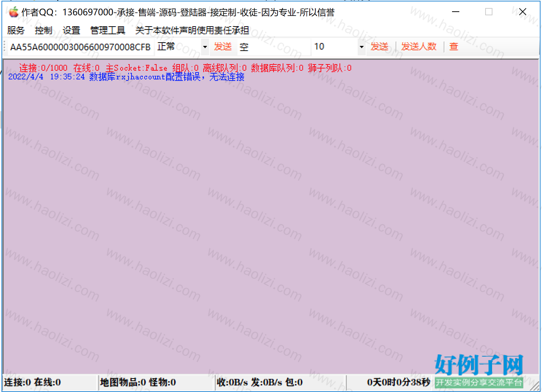Click the 发送 button next to 正常
This screenshot has height=392, width=542.
(223, 47)
